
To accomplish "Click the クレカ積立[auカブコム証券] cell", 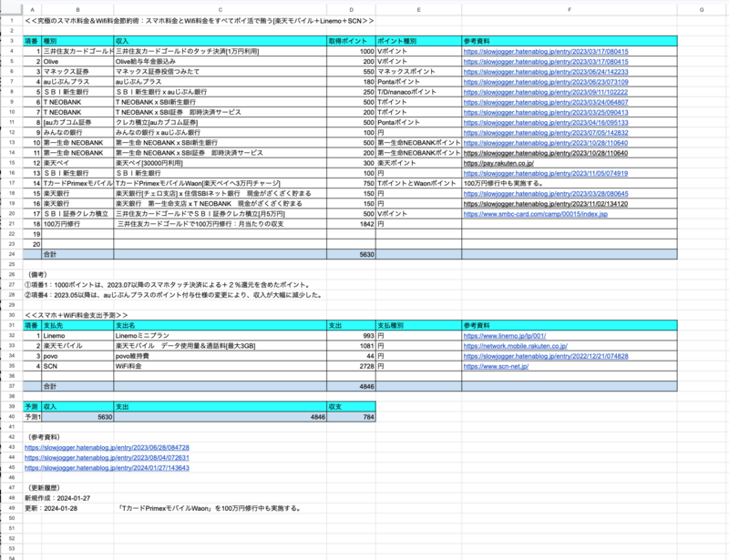I will [221, 123].
